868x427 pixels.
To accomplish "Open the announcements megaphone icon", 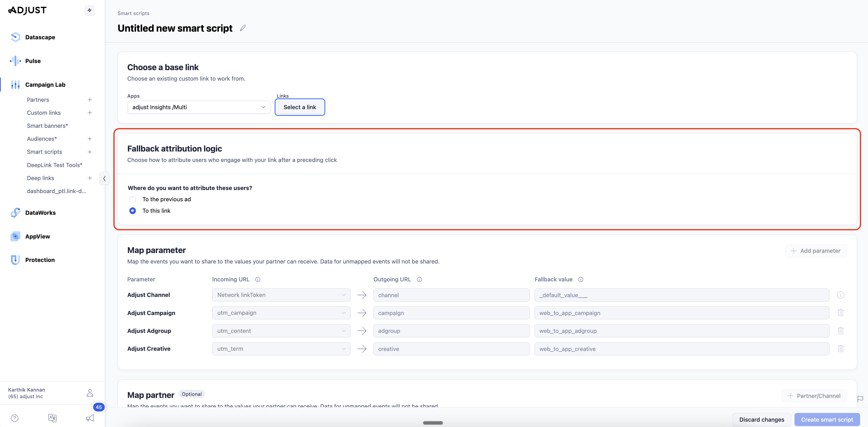I will click(90, 418).
